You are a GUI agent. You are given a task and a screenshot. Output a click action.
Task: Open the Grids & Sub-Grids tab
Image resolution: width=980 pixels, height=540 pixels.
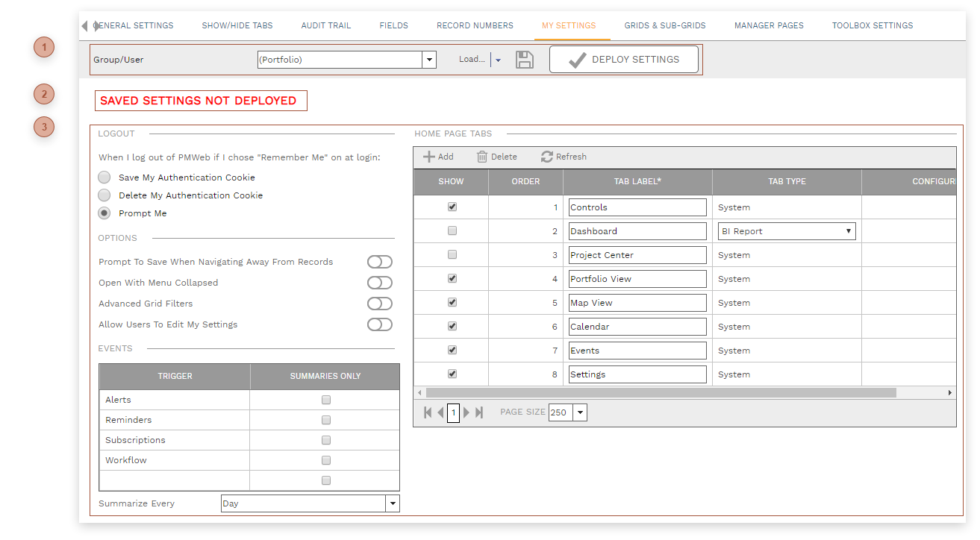pyautogui.click(x=665, y=25)
